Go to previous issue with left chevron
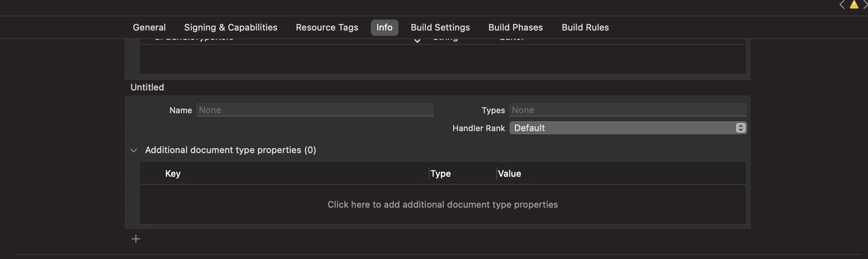The height and width of the screenshot is (259, 868). click(842, 5)
